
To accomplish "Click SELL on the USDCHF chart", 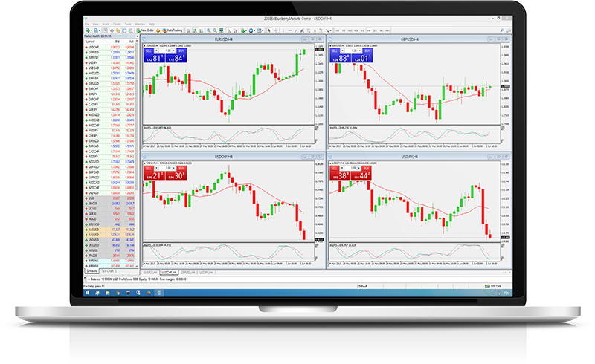I will 147,169.
